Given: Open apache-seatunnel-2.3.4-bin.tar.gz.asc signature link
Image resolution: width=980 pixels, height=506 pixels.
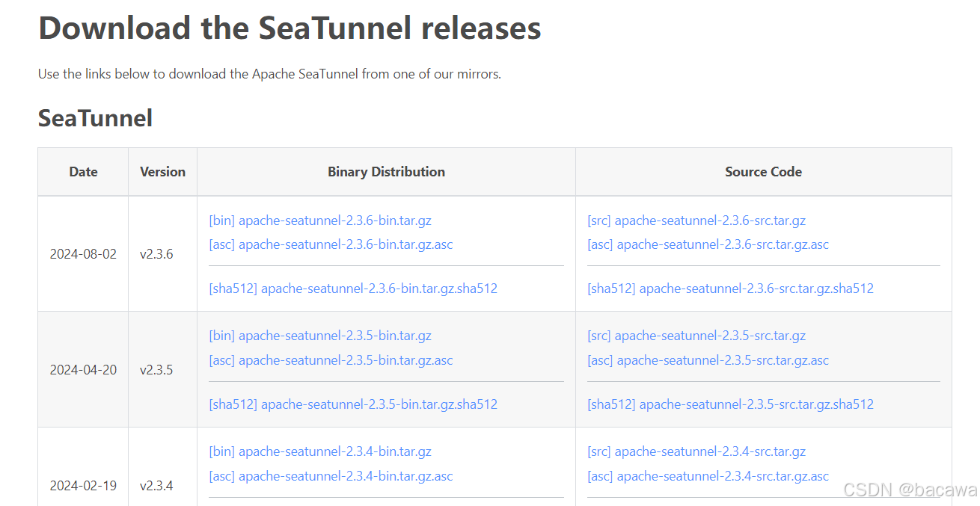Looking at the screenshot, I should tap(331, 476).
